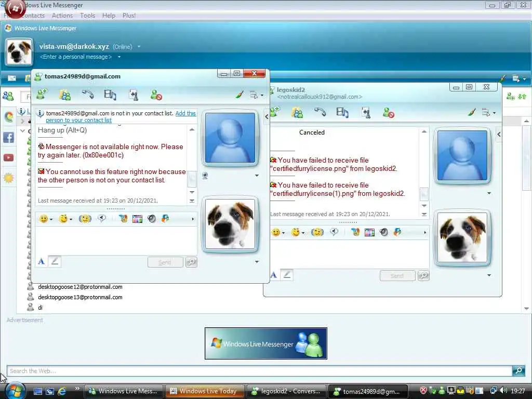Switch to Windows Live Today taskbar button
Image resolution: width=532 pixels, height=399 pixels.
[205, 391]
